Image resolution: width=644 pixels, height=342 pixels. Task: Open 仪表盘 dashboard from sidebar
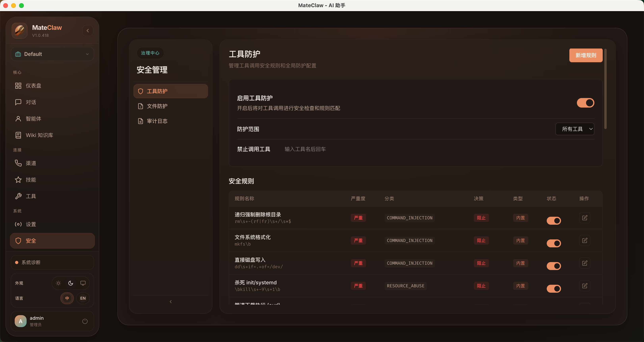(34, 86)
